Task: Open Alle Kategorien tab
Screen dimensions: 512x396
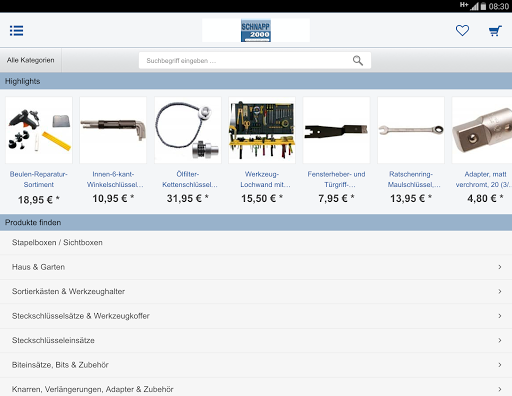Action: pyautogui.click(x=31, y=60)
